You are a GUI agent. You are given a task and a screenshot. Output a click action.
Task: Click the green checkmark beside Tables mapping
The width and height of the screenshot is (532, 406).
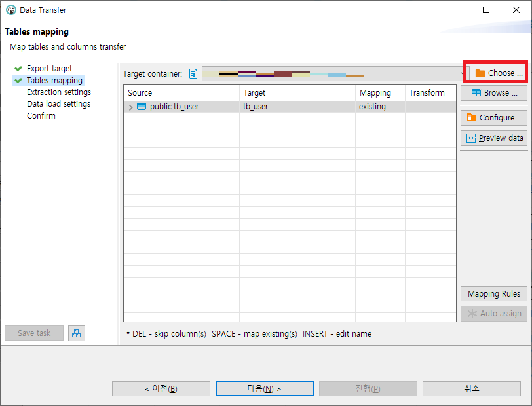[18, 80]
